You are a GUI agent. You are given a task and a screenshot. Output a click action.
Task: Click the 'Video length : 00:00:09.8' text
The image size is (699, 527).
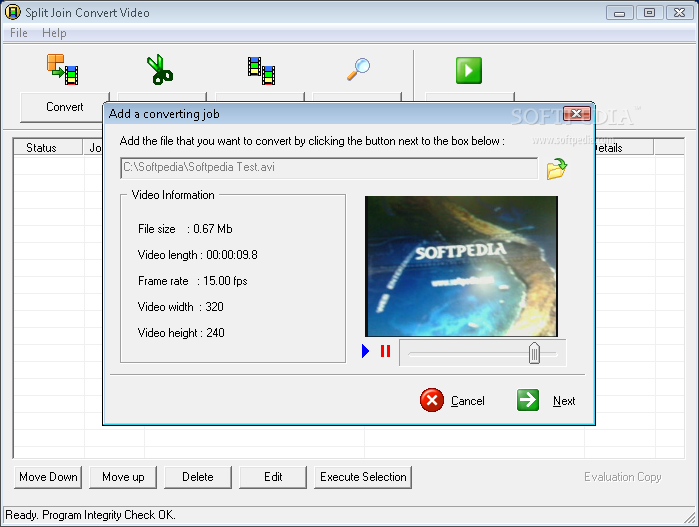click(197, 255)
